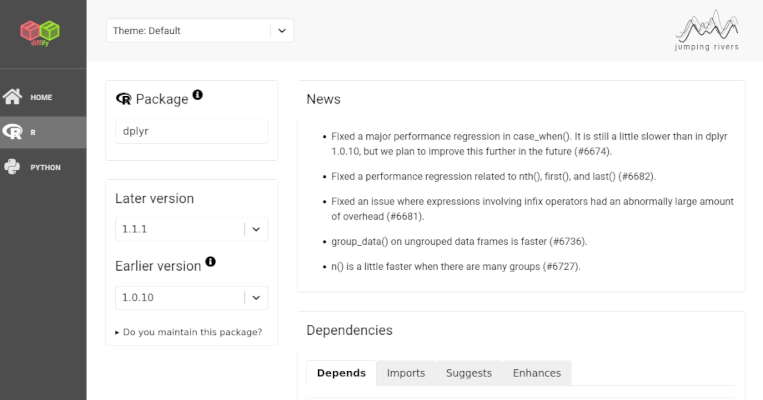Select the R sidebar menu item
The height and width of the screenshot is (400, 763).
pos(43,132)
